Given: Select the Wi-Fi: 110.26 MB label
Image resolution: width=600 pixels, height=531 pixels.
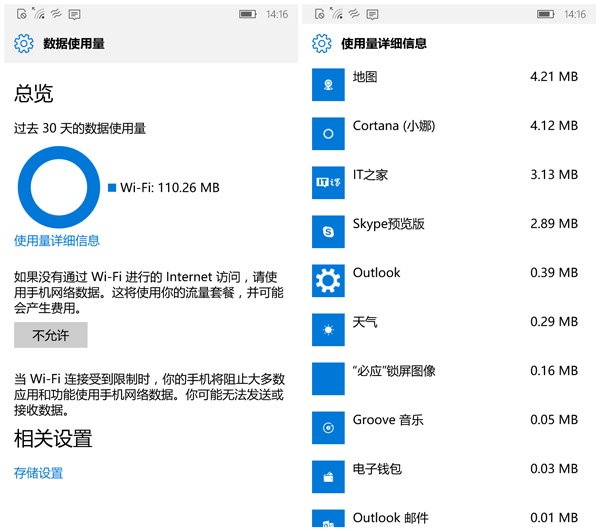Looking at the screenshot, I should coord(170,187).
